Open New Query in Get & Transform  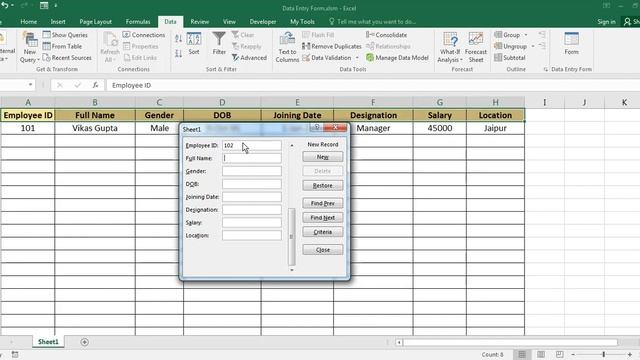30,48
